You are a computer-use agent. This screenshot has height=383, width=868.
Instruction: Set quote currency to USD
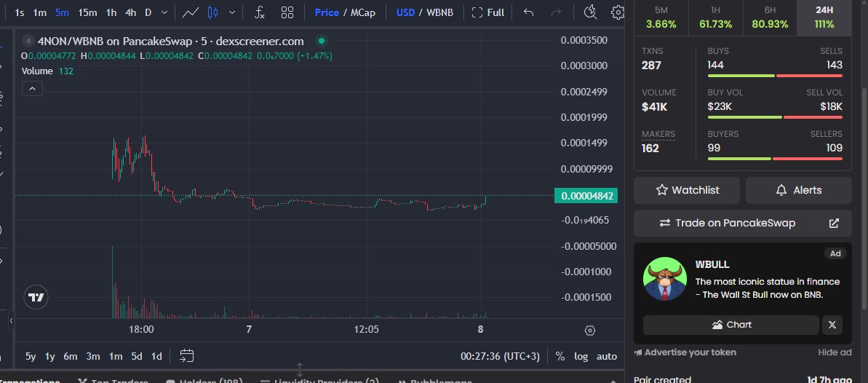[x=405, y=12]
